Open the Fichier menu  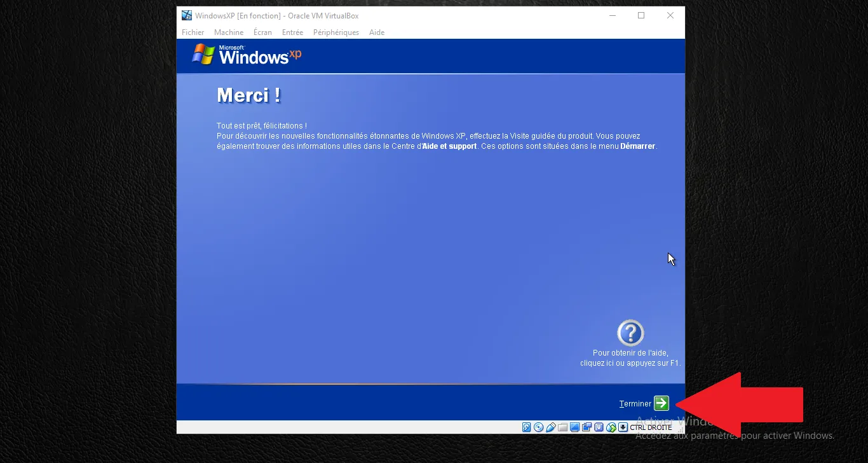(x=193, y=32)
